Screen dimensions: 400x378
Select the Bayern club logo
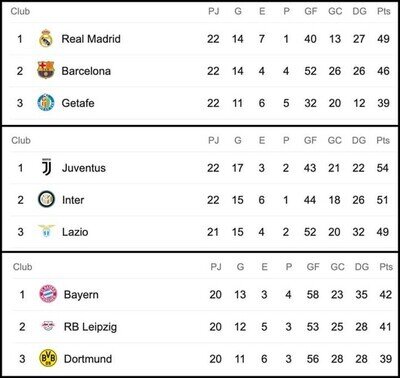[48, 294]
